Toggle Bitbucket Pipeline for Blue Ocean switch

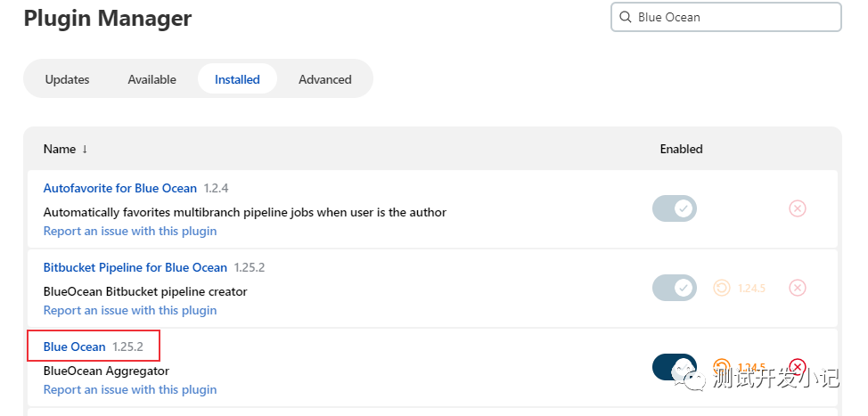[675, 288]
